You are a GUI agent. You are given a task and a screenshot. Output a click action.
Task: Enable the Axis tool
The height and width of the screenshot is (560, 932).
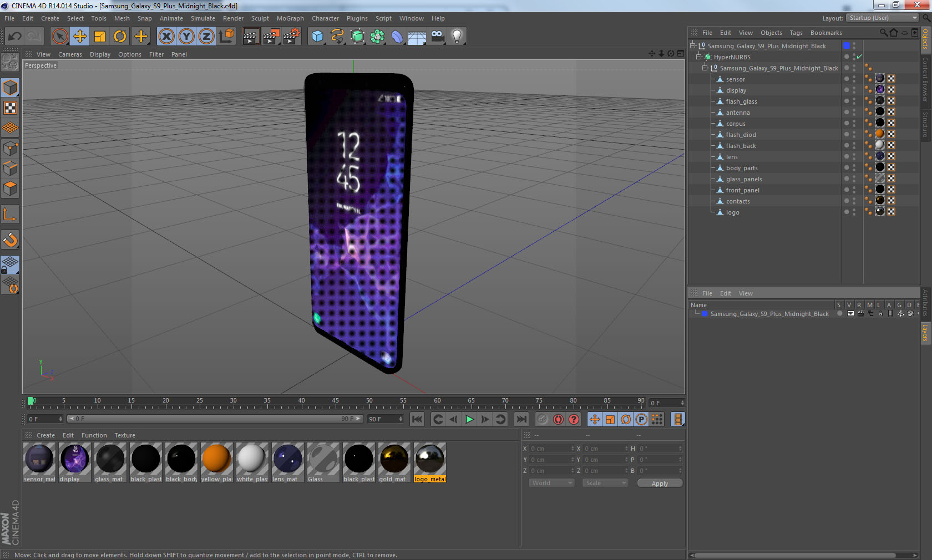tap(11, 215)
